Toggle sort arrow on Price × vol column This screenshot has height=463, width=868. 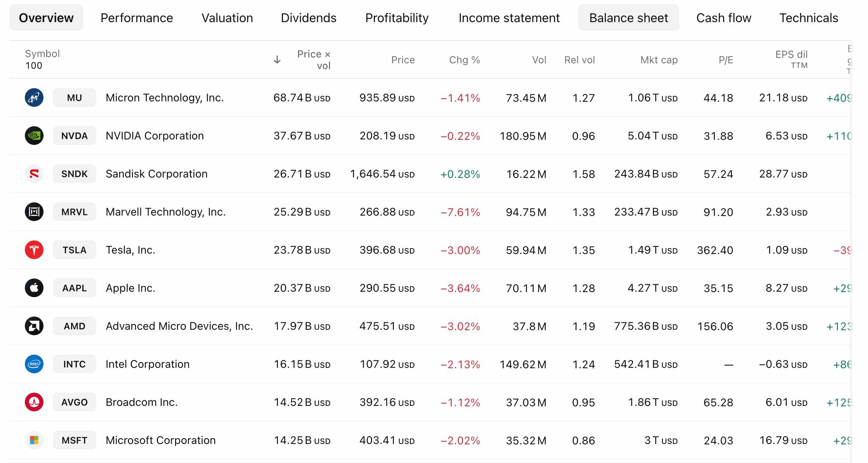[x=277, y=60]
